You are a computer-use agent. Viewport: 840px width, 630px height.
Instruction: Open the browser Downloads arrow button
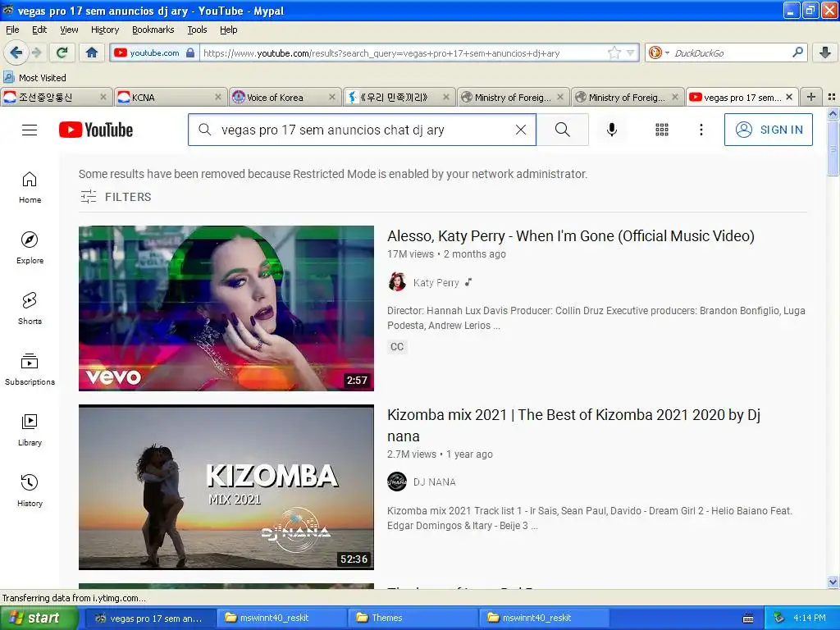point(825,52)
